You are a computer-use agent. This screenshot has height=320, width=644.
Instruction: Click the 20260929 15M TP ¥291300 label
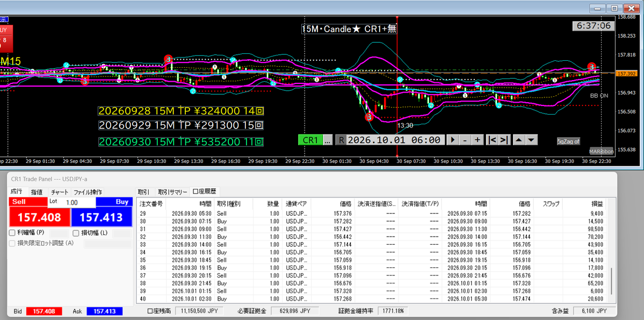[180, 125]
